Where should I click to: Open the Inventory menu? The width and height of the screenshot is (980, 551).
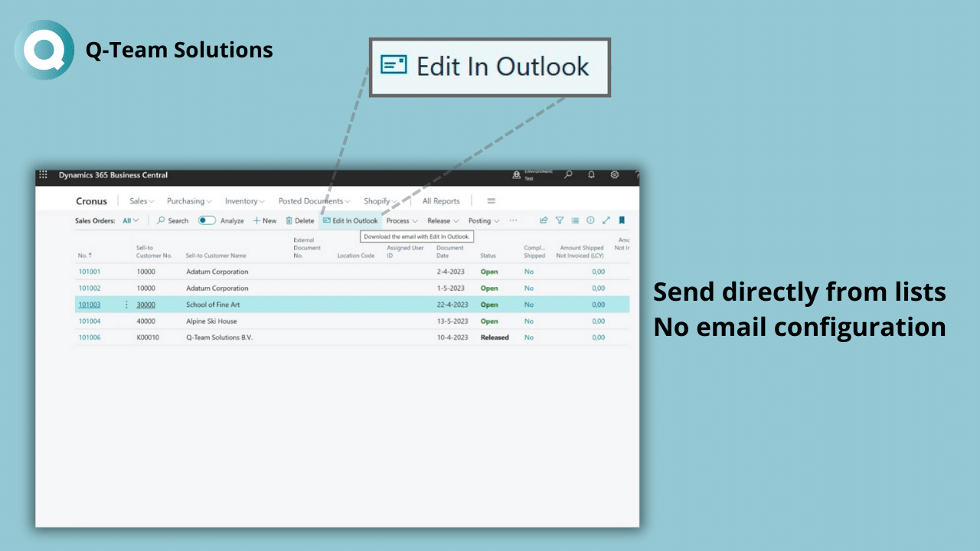245,201
